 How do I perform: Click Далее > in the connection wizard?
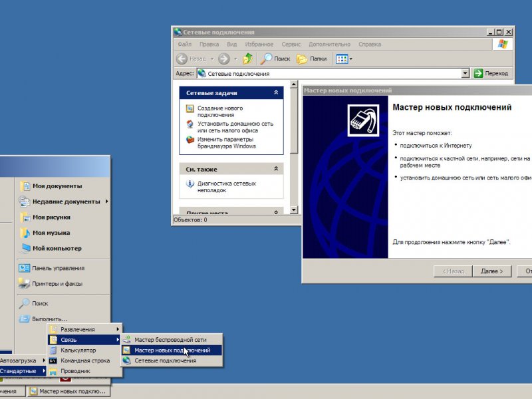click(491, 271)
